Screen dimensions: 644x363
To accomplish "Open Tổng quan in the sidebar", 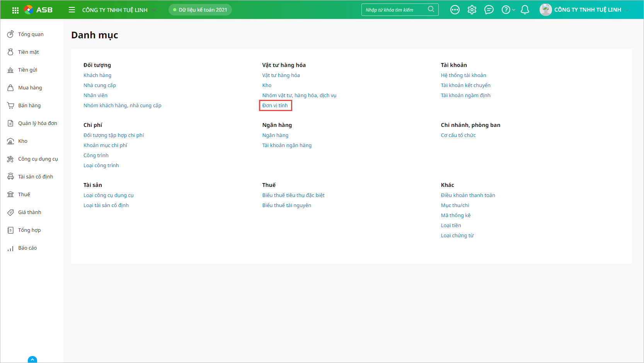I will point(31,34).
